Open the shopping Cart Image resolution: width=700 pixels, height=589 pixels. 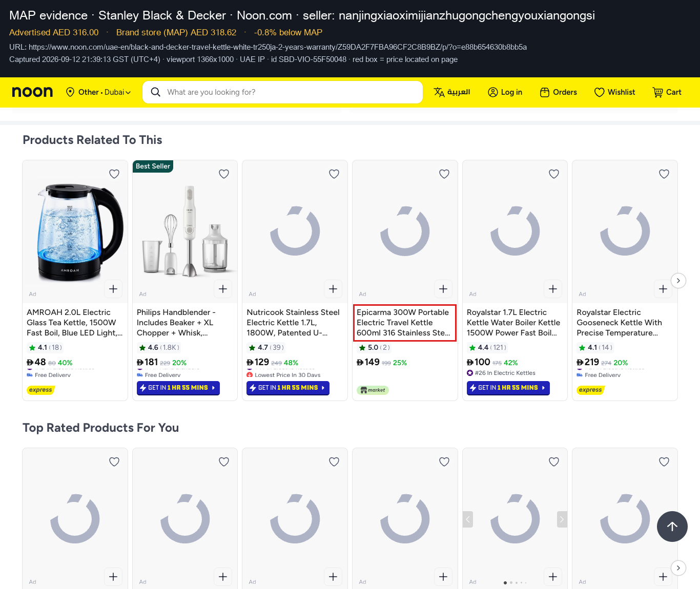click(x=667, y=92)
